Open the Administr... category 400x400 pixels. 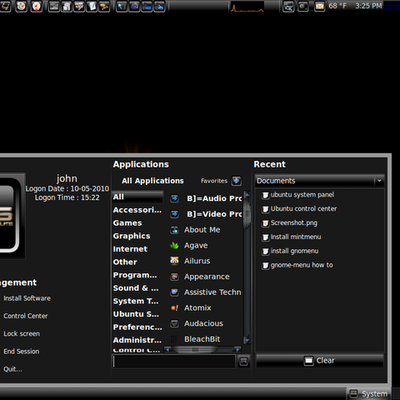click(138, 340)
